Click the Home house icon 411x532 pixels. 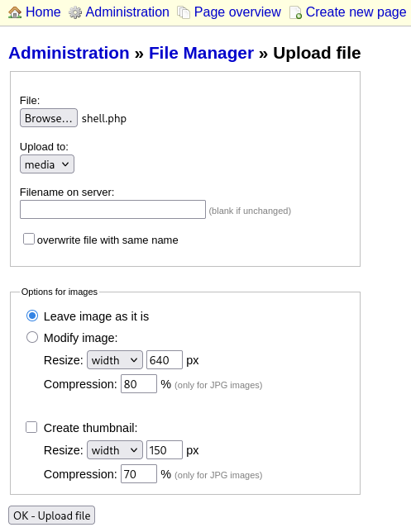tap(15, 12)
